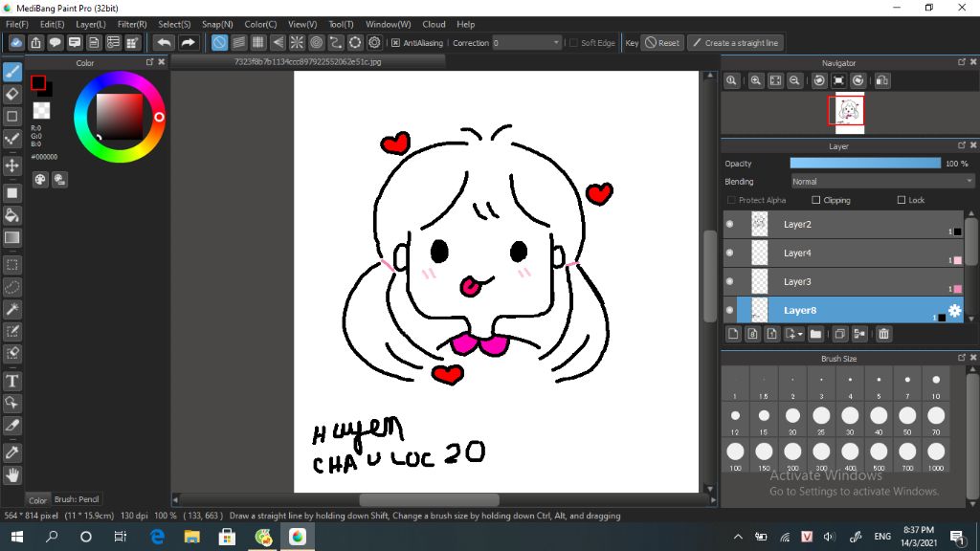The image size is (980, 551).
Task: Pick the Eyedropper tool
Action: 12,452
